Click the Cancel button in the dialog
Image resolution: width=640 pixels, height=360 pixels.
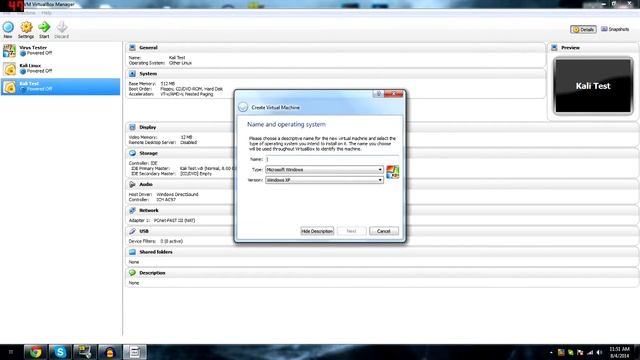click(x=384, y=231)
